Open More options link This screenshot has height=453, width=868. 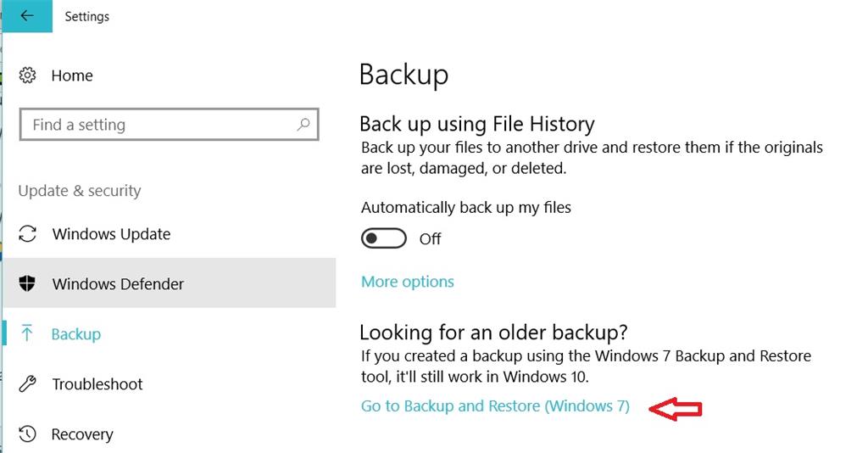pyautogui.click(x=408, y=282)
